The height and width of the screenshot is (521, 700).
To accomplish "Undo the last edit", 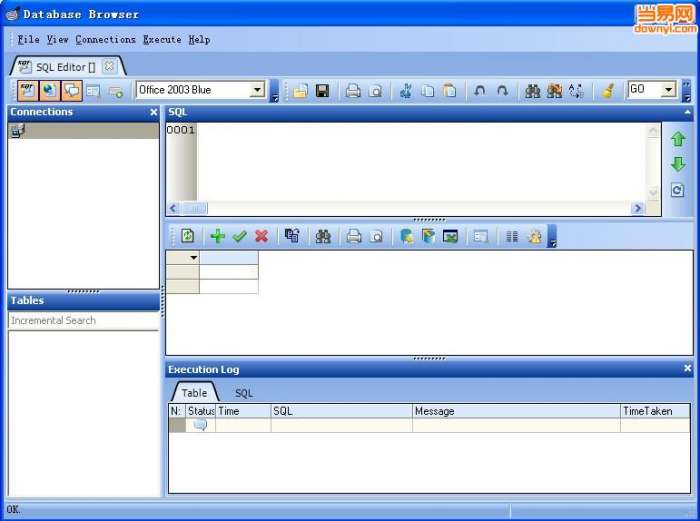I will pos(479,91).
